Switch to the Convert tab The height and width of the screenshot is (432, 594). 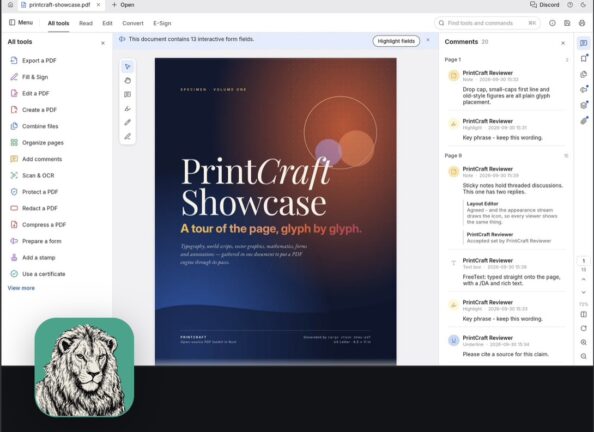click(x=133, y=23)
